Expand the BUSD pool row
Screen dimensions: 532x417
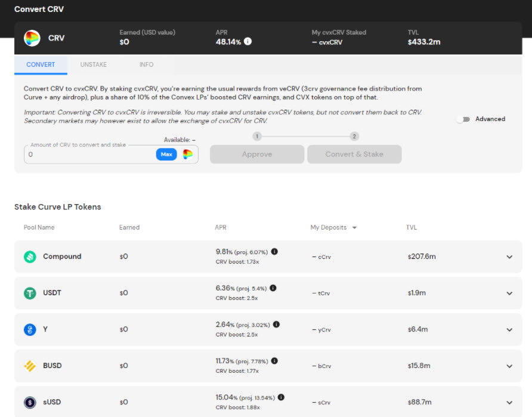point(509,366)
